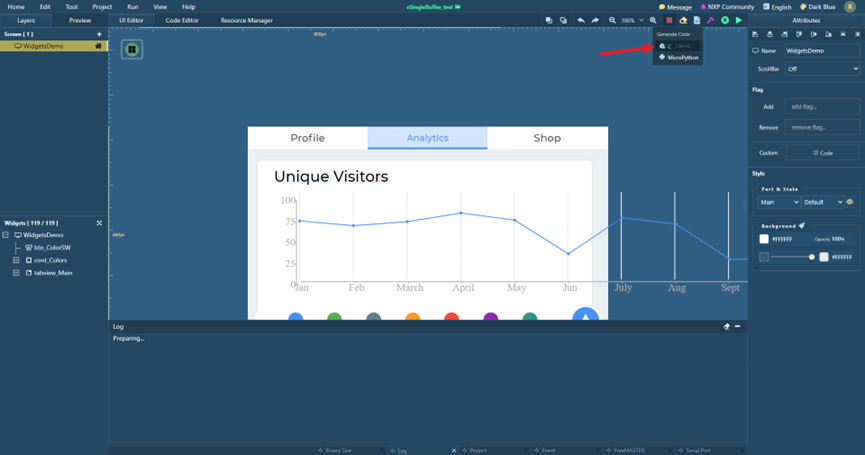
Task: Minimize the Log panel
Action: 738,326
